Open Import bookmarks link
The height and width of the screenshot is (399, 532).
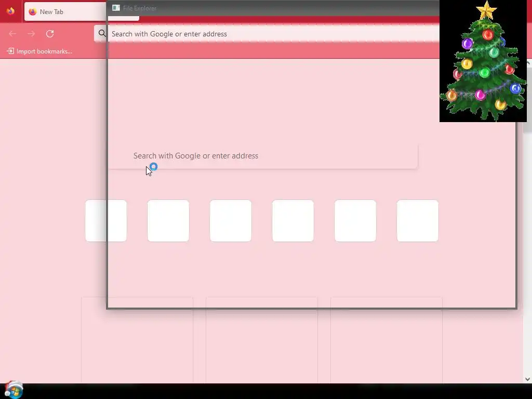39,51
